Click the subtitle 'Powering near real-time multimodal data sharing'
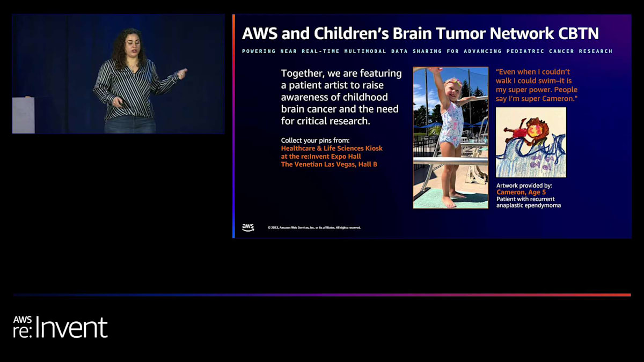 pyautogui.click(x=427, y=51)
